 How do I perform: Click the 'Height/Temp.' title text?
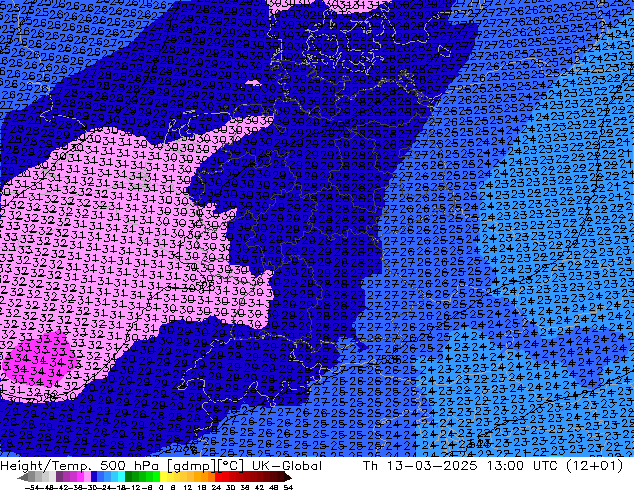(45, 466)
